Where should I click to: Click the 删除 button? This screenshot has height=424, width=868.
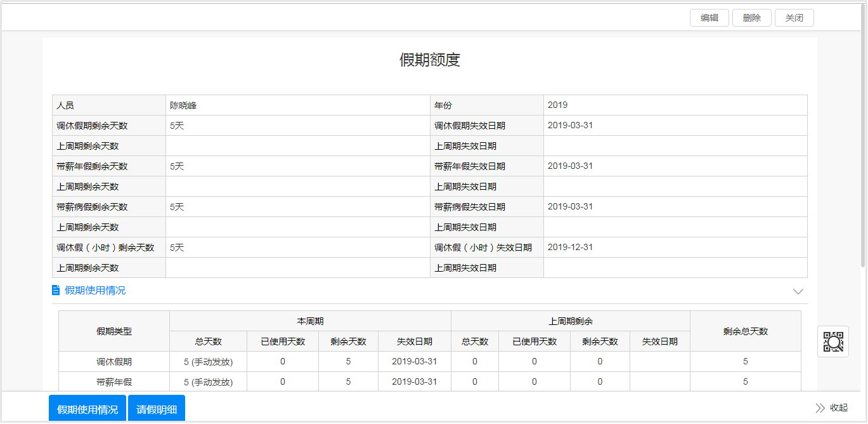[x=752, y=18]
